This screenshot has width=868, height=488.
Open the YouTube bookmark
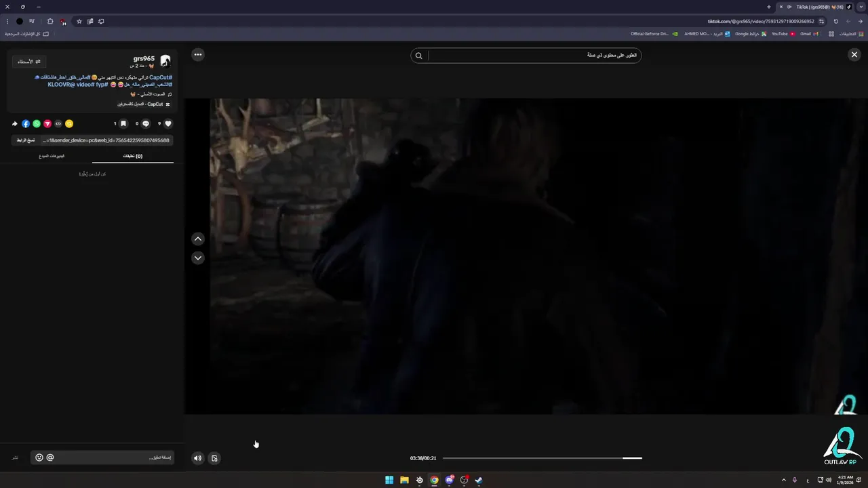[x=783, y=33]
